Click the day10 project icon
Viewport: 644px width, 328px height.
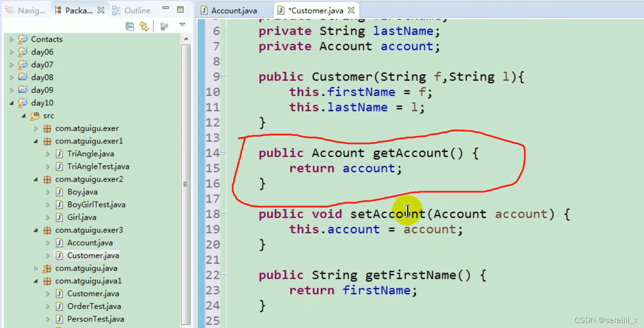[22, 103]
